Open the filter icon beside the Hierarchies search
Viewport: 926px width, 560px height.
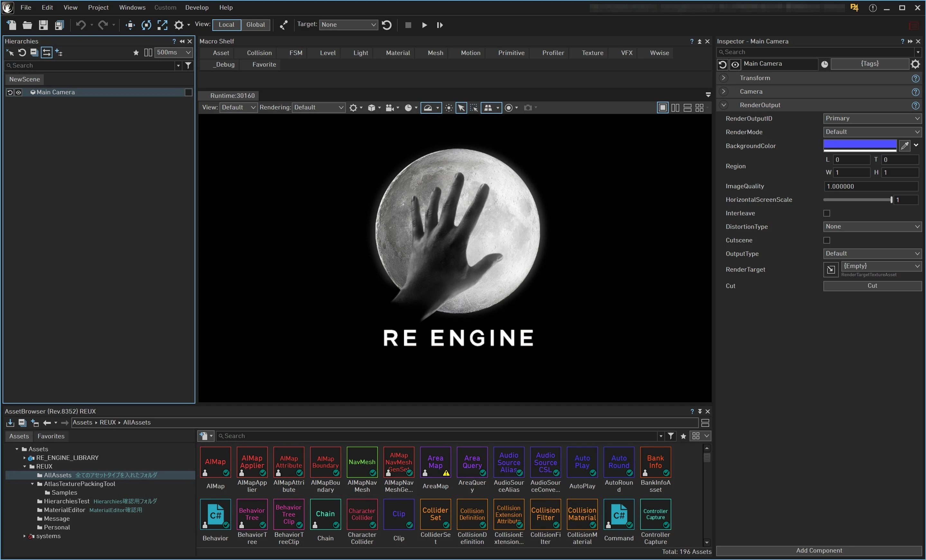point(188,65)
